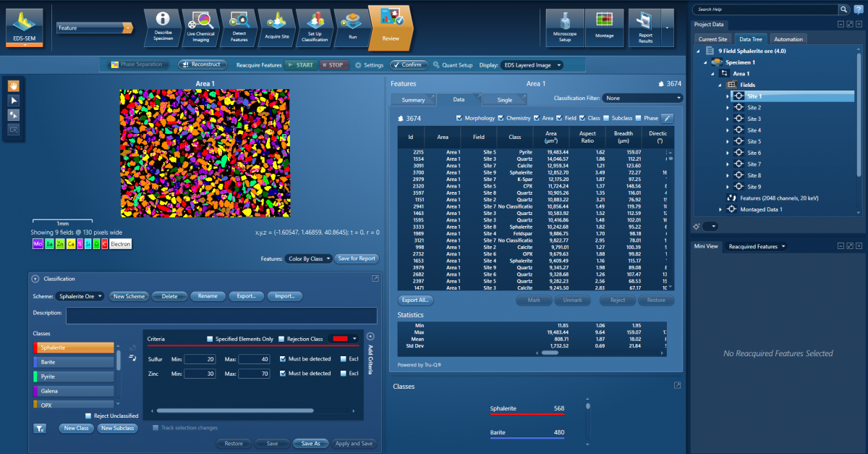Image resolution: width=868 pixels, height=454 pixels.
Task: Click inside the Search Help field
Action: [x=759, y=9]
